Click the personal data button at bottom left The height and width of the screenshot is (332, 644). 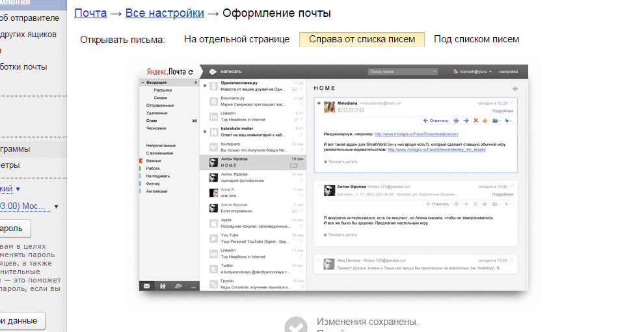(x=21, y=321)
